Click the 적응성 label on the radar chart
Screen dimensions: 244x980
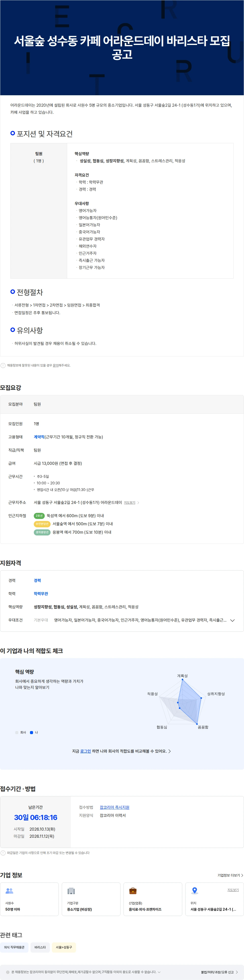coord(152,693)
